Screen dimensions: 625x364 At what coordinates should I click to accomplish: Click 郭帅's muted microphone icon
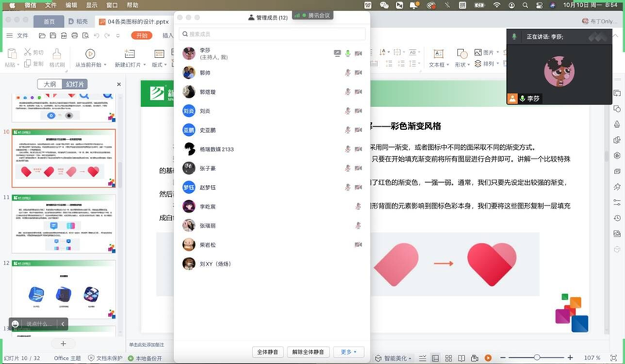click(x=348, y=73)
